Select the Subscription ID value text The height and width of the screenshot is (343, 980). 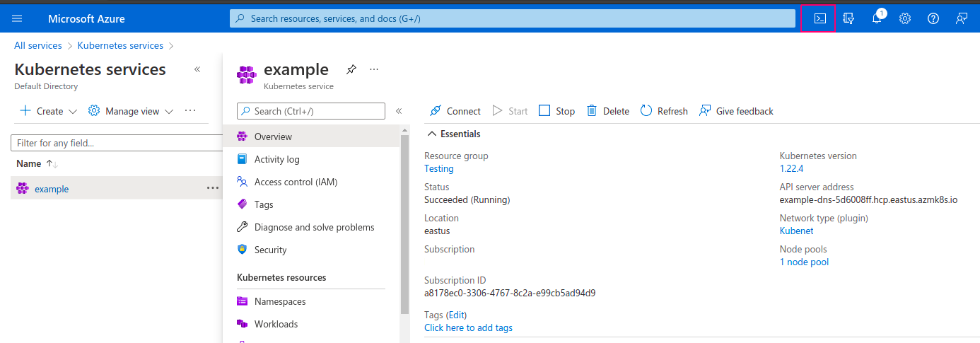[x=510, y=293]
